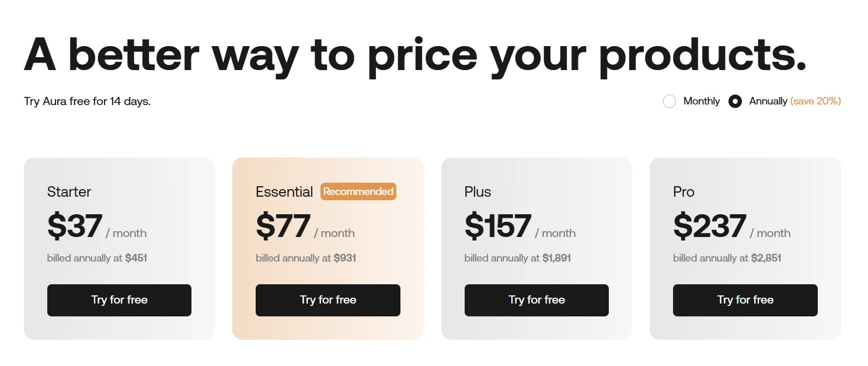Click the billed annually at $931 text
Image resolution: width=868 pixels, height=366 pixels.
click(x=306, y=257)
